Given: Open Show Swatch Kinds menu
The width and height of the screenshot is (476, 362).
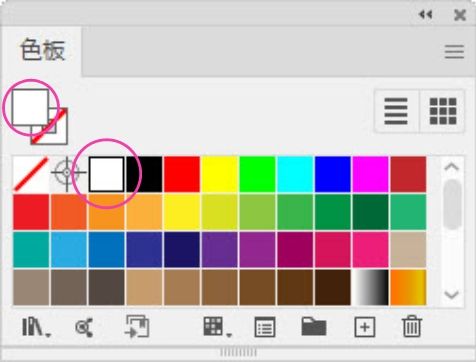Looking at the screenshot, I should (x=217, y=327).
